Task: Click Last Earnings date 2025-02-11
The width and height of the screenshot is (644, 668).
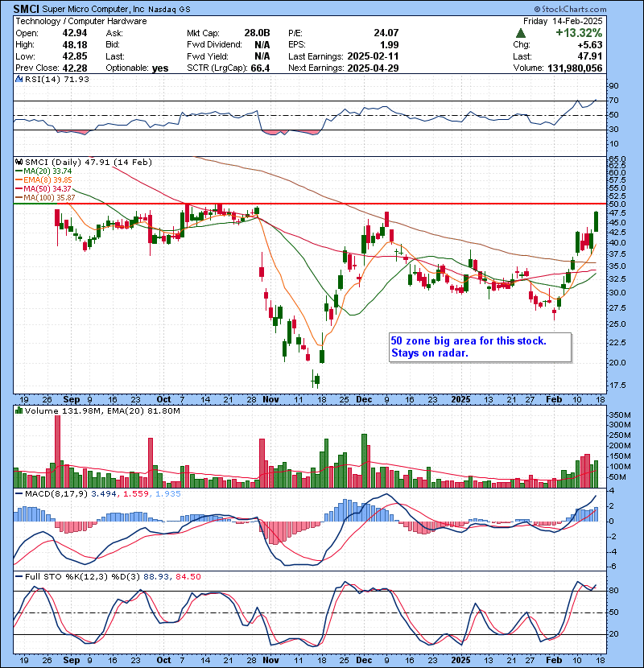Action: click(x=373, y=56)
